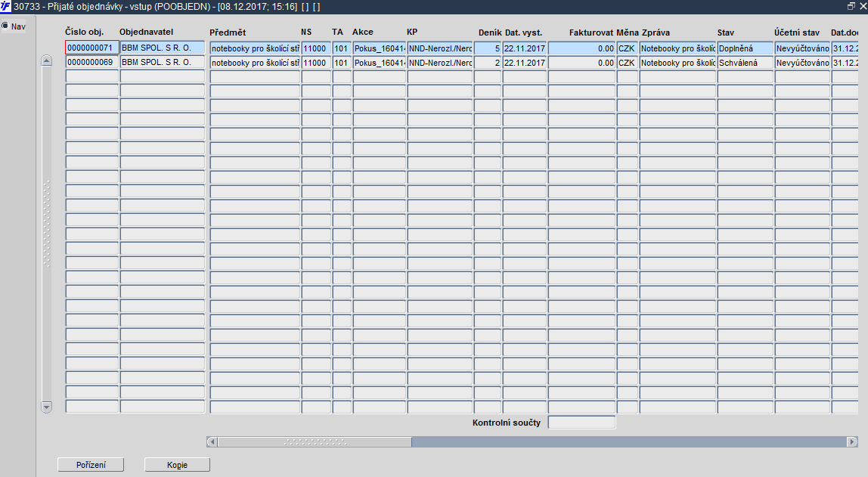The image size is (868, 477).
Task: Click Deník value 5
Action: tap(488, 48)
